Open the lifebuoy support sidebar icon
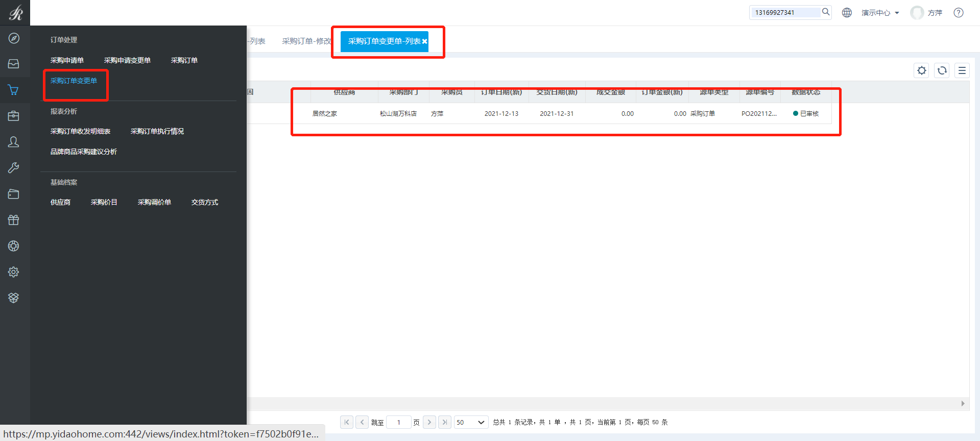Screen dimensions: 980x441 pos(14,246)
